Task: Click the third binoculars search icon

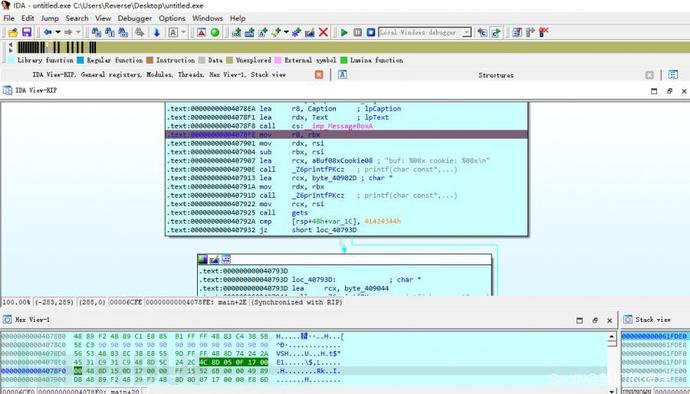Action: 123,32
